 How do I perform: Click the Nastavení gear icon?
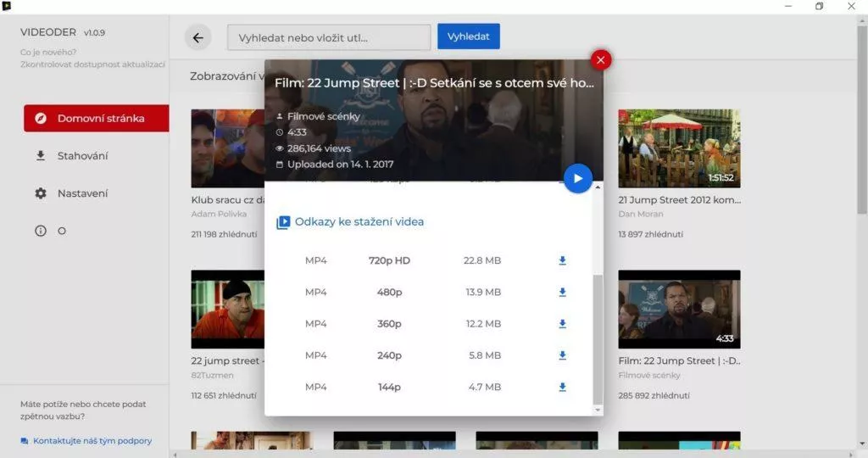(x=41, y=193)
